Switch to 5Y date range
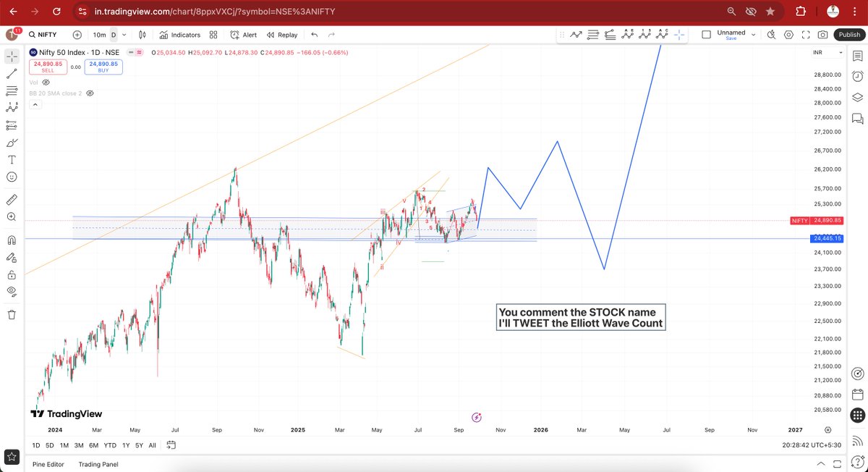The image size is (868, 472). (140, 445)
